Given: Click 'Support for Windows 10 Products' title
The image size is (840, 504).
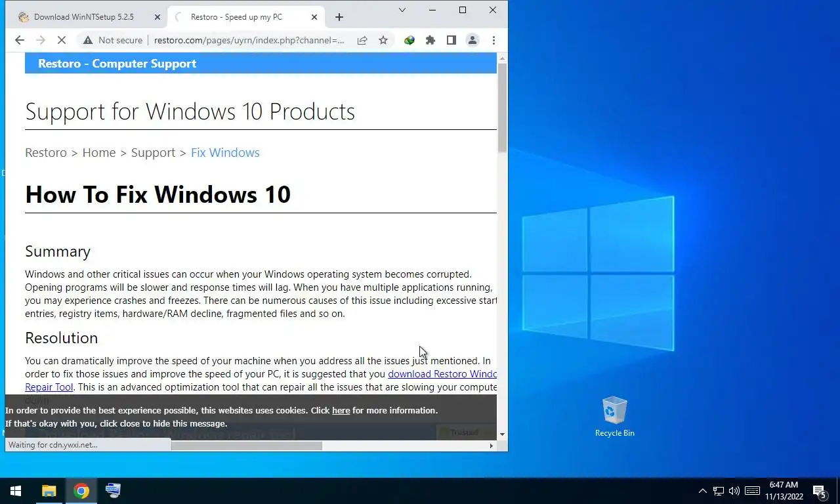Looking at the screenshot, I should tap(190, 111).
